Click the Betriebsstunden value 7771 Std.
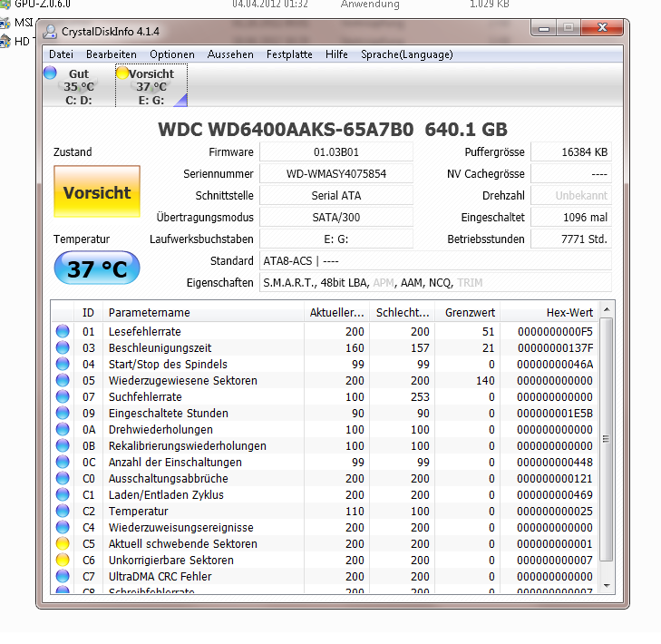This screenshot has height=644, width=661. (571, 239)
